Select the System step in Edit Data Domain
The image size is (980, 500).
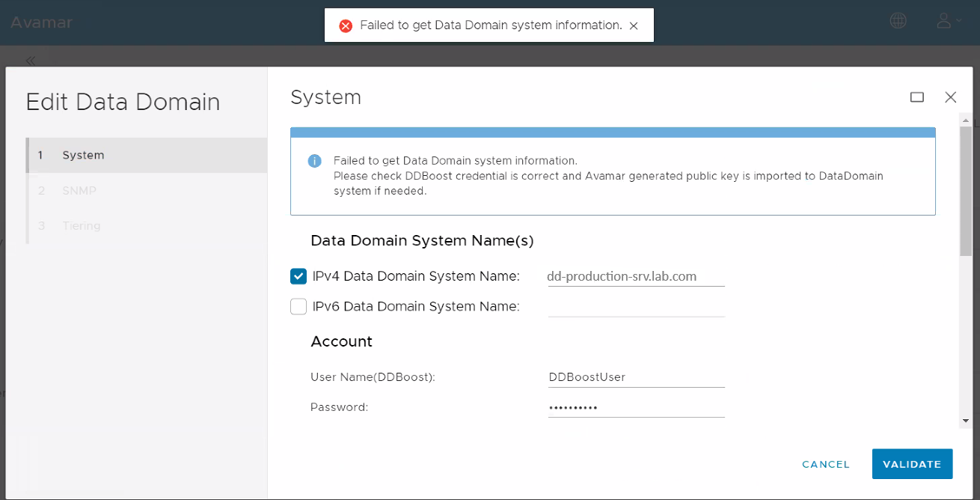82,155
